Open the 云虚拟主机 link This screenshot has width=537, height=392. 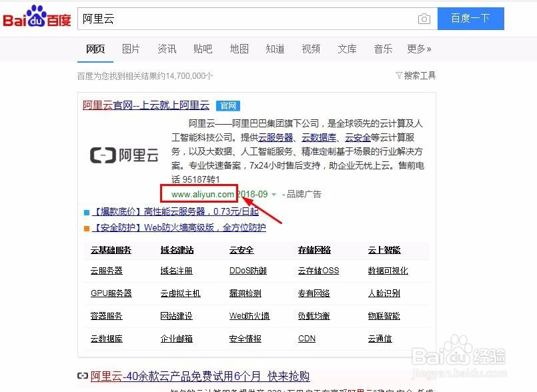(x=181, y=293)
